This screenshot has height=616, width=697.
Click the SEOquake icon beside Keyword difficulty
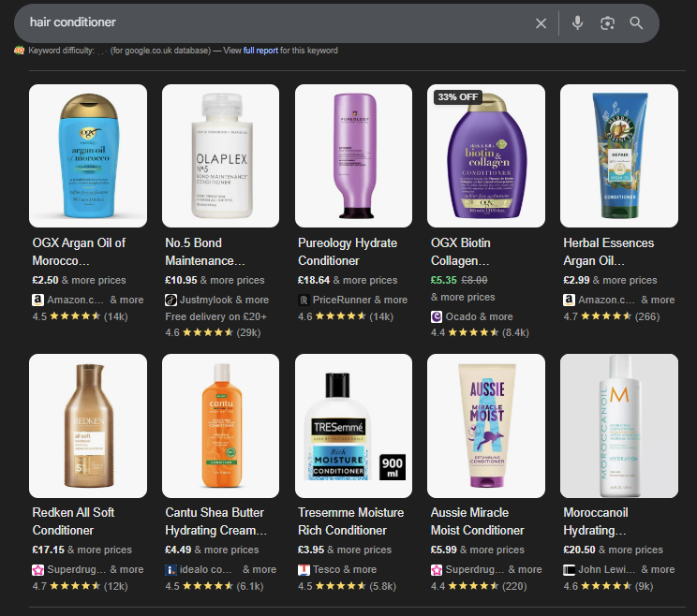click(x=19, y=51)
